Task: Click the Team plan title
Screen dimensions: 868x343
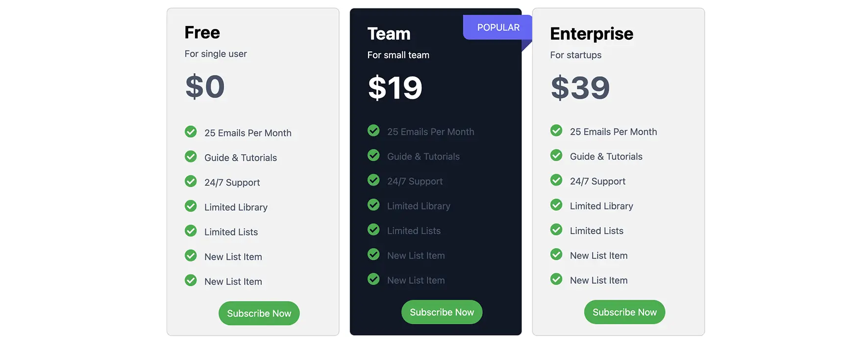Action: pyautogui.click(x=389, y=34)
